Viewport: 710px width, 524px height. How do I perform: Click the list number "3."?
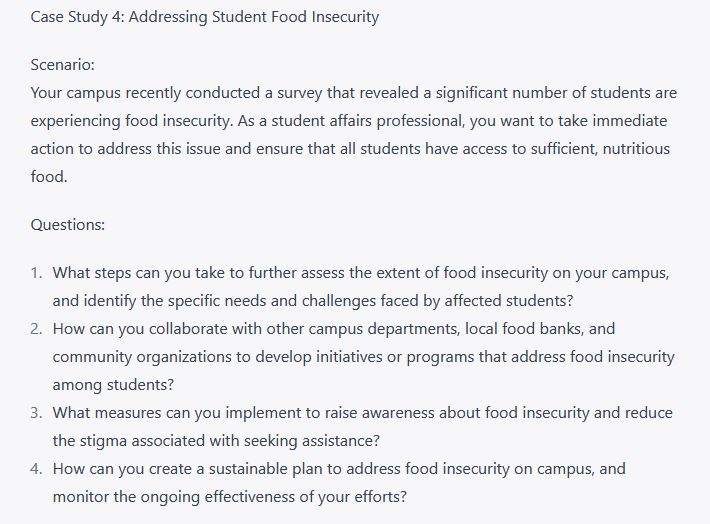[36, 412]
